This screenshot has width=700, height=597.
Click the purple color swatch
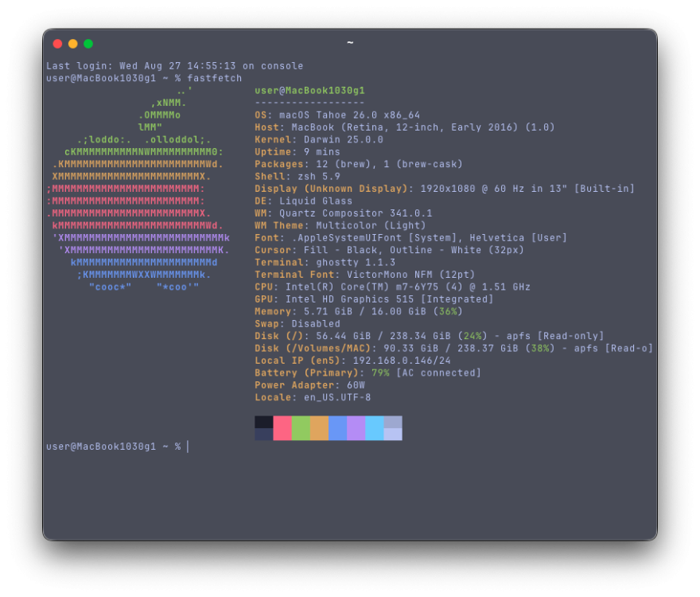[356, 428]
